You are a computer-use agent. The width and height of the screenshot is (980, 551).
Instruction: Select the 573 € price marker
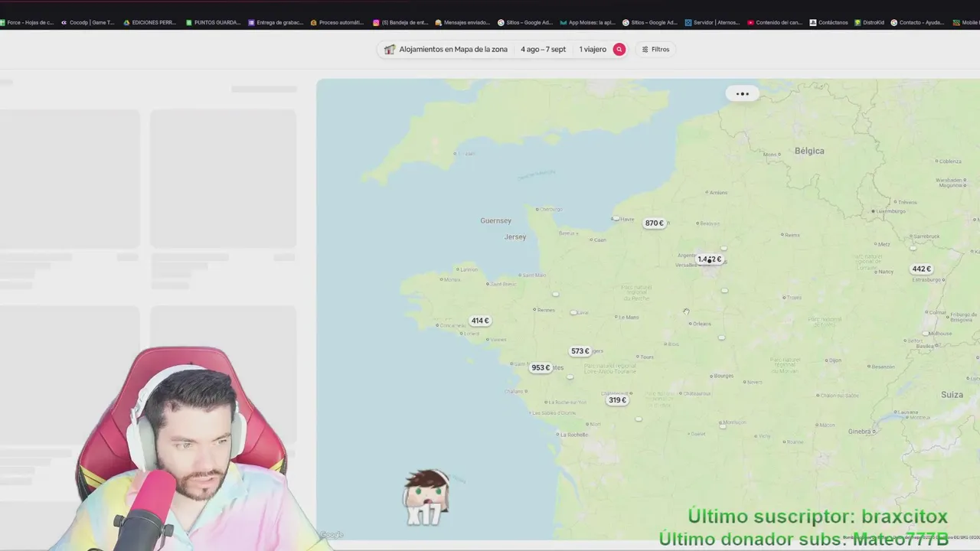(580, 351)
